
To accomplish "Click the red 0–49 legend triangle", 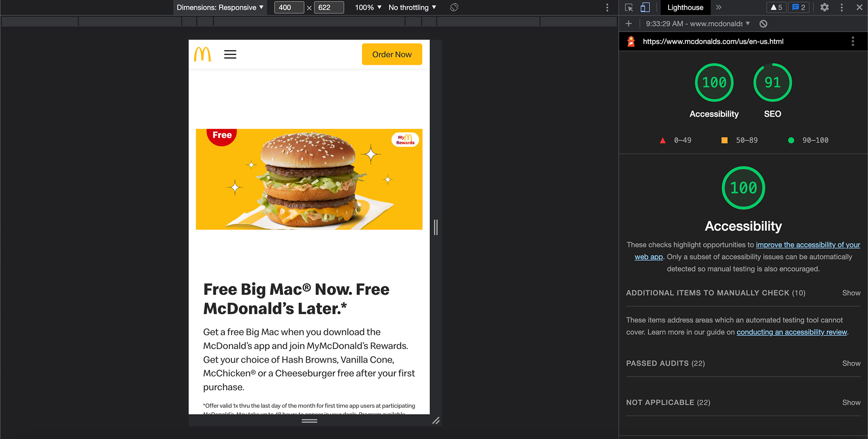I will (x=663, y=140).
